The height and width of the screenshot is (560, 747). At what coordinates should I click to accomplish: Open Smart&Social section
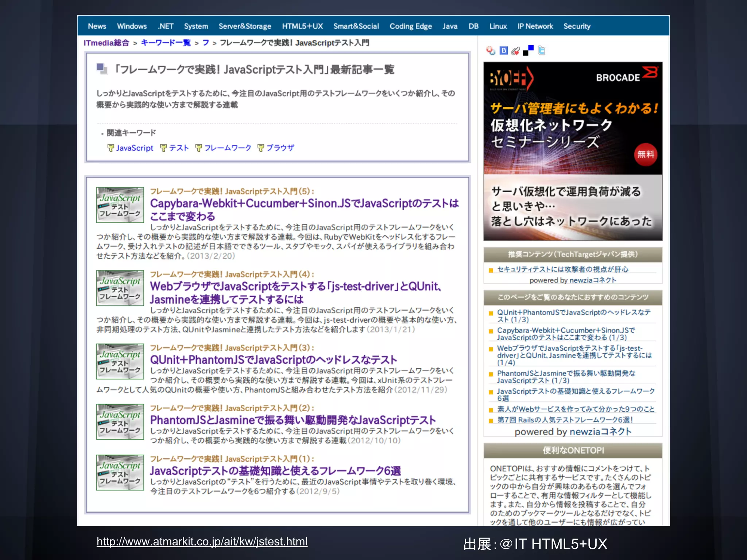click(x=356, y=26)
